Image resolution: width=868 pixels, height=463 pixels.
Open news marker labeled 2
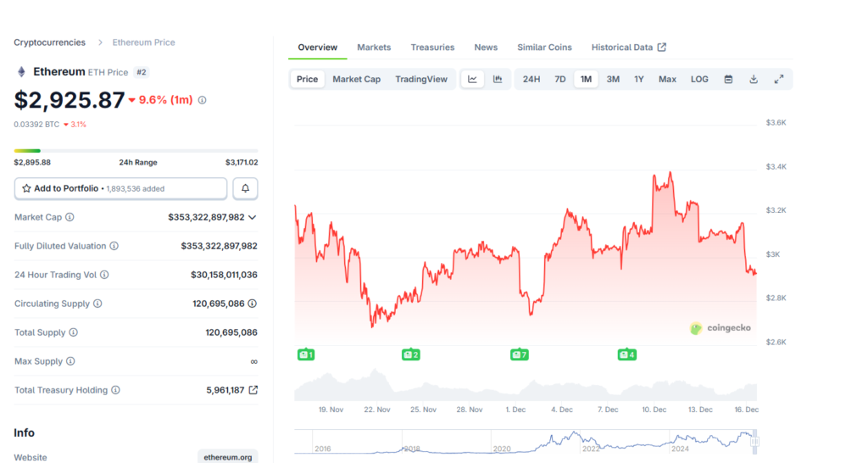(x=411, y=354)
